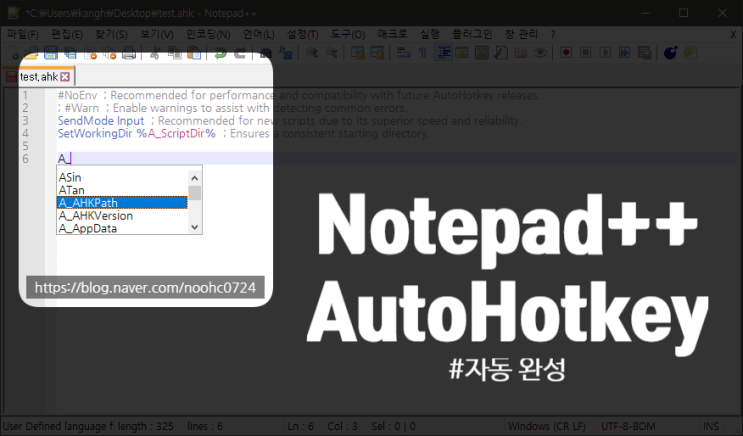
Task: Click the Save All toolbar icon
Action: point(70,53)
